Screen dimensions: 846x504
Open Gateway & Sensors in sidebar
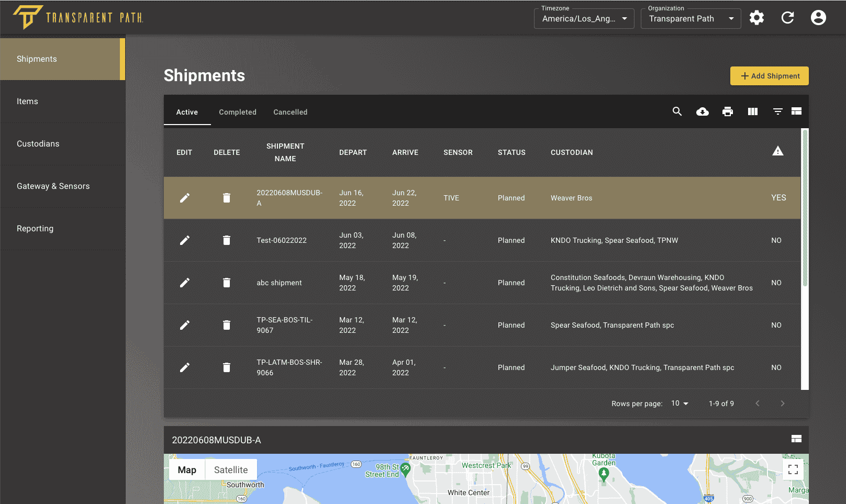[x=53, y=186]
